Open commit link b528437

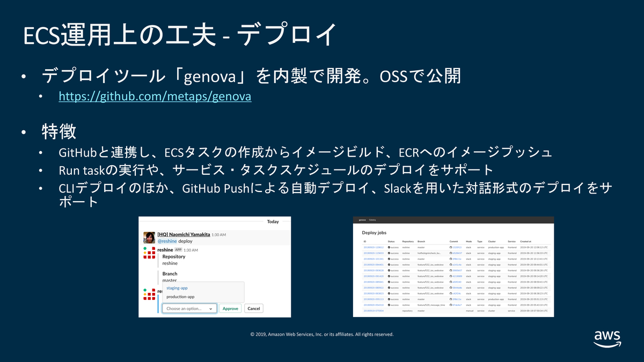pos(457,253)
